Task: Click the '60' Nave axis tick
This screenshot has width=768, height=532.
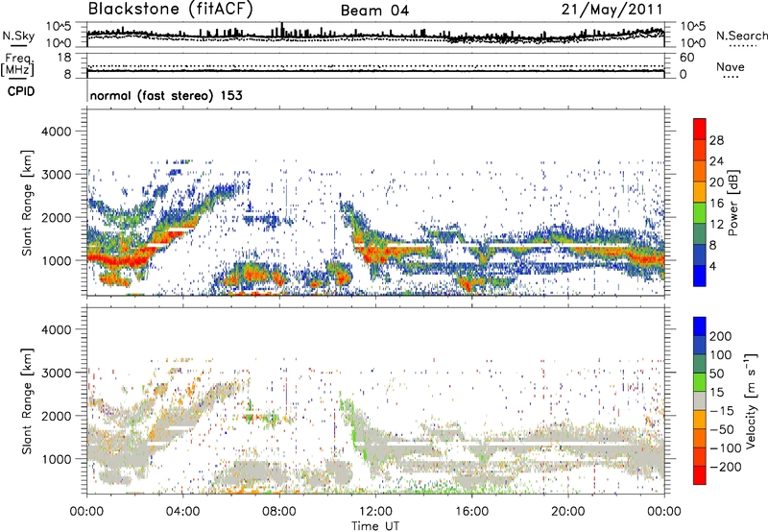Action: click(687, 58)
